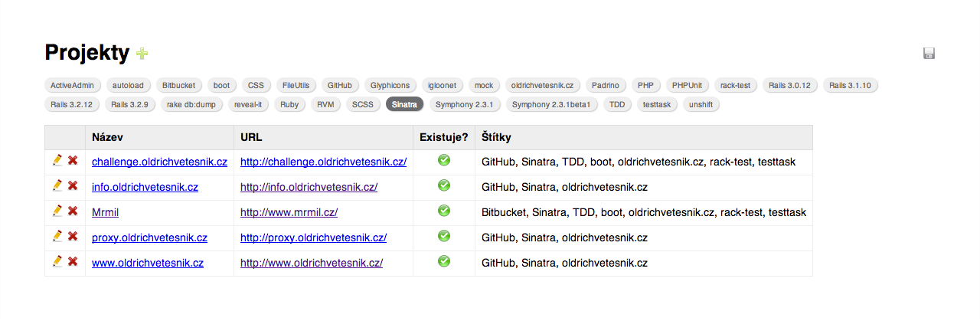980x321 pixels.
Task: Select the Rails 3.2.12 tag
Action: [x=72, y=104]
